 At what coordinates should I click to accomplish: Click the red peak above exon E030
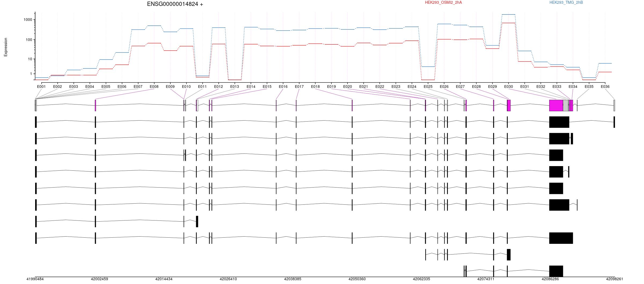point(508,23)
